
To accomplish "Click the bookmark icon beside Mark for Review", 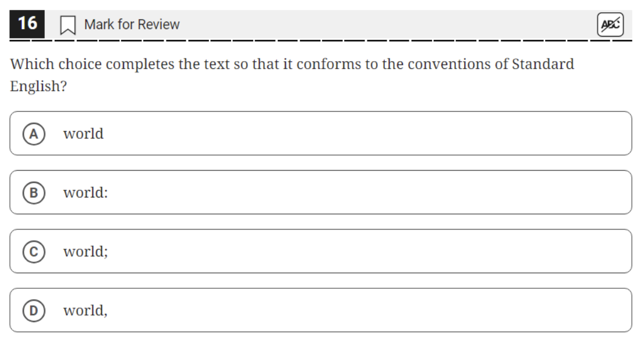I will (x=68, y=25).
